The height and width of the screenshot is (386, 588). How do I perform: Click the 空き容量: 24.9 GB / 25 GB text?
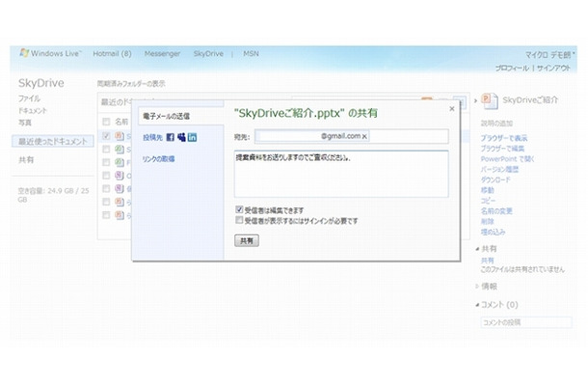point(53,195)
